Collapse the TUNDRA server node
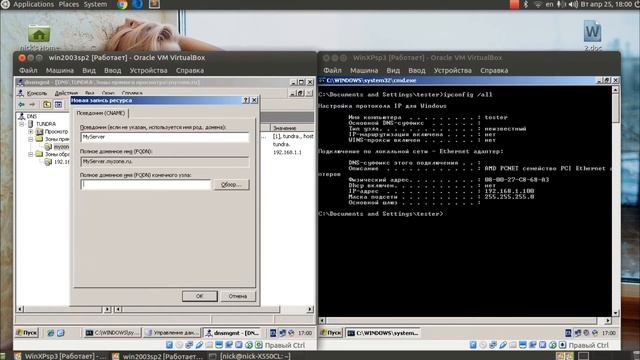The width and height of the screenshot is (640, 360). tap(22, 124)
